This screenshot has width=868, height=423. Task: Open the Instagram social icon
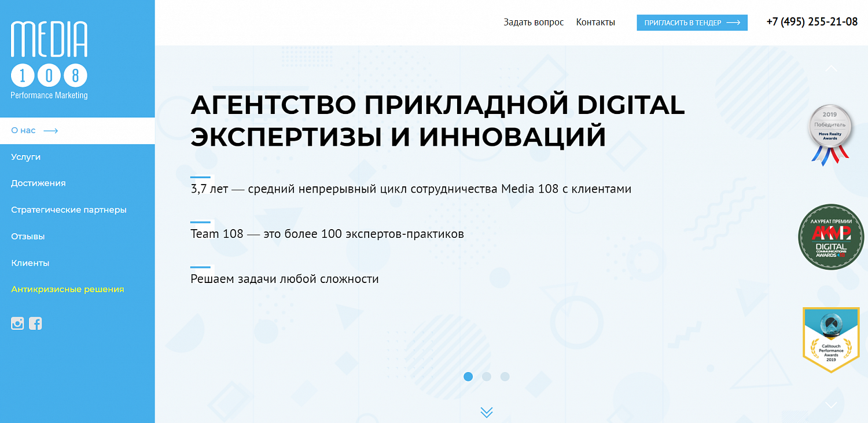tap(17, 323)
